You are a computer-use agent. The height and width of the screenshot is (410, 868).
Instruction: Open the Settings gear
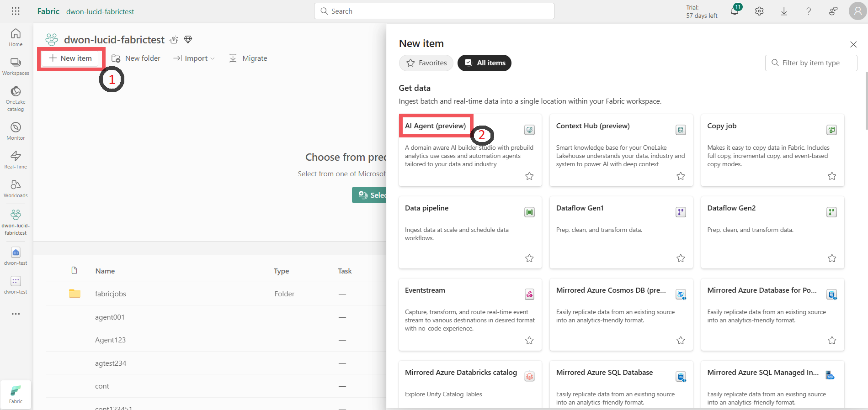tap(759, 11)
